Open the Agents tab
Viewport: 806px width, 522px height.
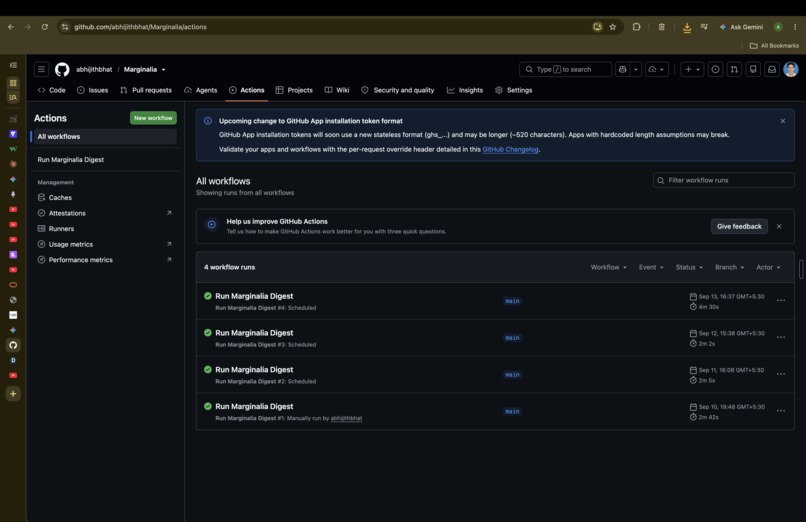pos(200,90)
